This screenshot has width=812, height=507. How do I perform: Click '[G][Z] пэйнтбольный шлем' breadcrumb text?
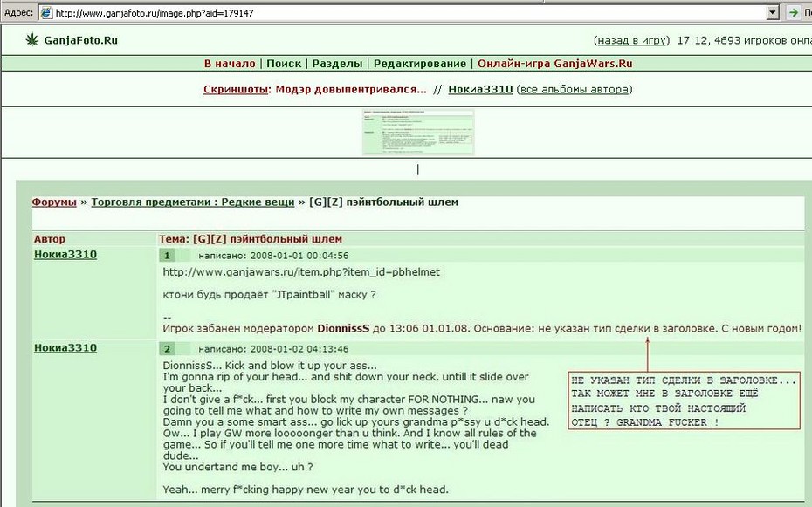point(383,202)
